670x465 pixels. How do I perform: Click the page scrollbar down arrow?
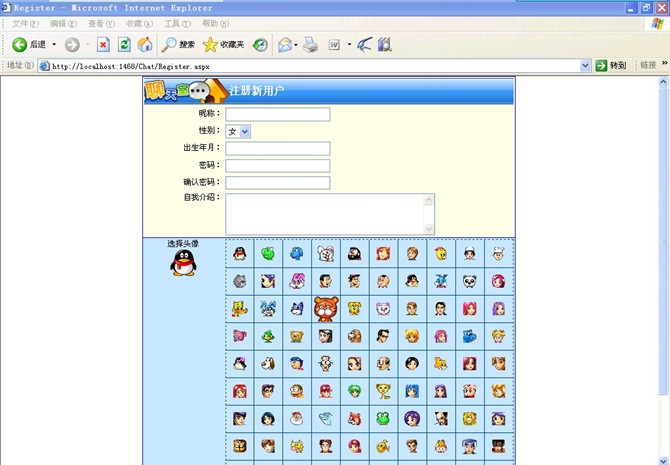point(664,460)
